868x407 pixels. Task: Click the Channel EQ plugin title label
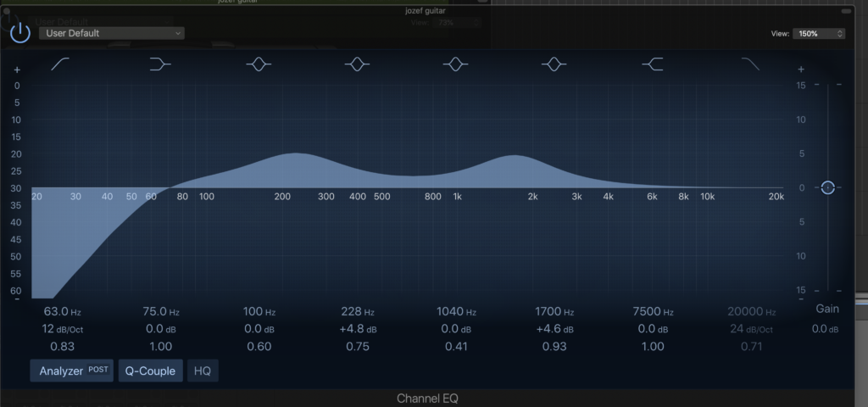(427, 399)
